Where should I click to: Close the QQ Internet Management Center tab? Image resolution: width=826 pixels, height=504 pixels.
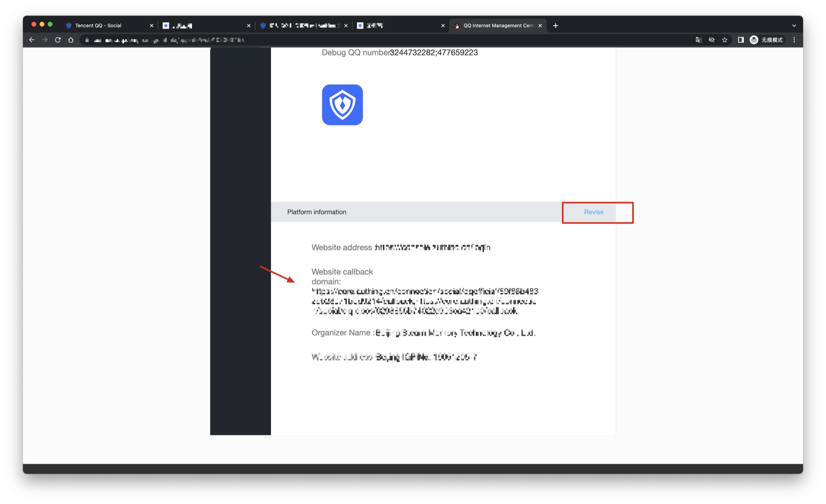(x=540, y=26)
